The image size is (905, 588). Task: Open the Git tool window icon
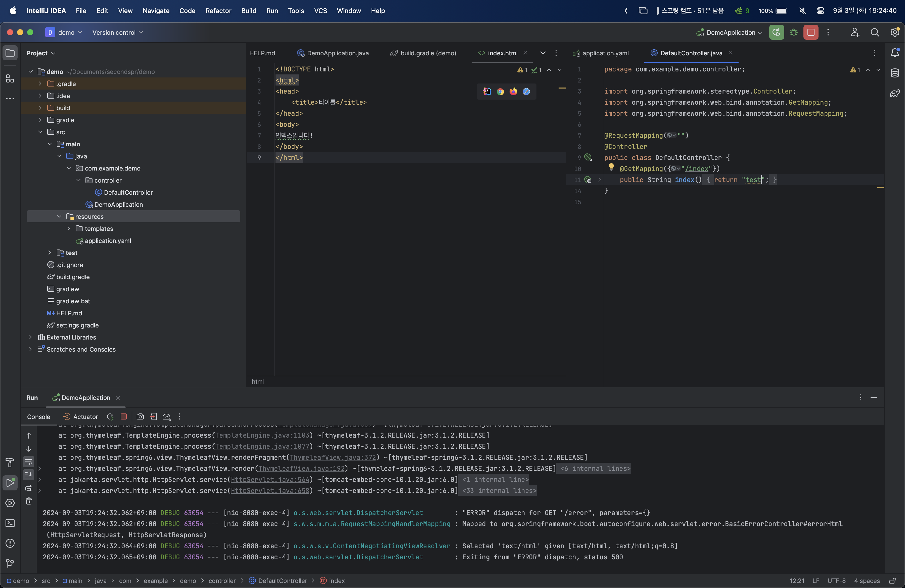click(x=10, y=563)
